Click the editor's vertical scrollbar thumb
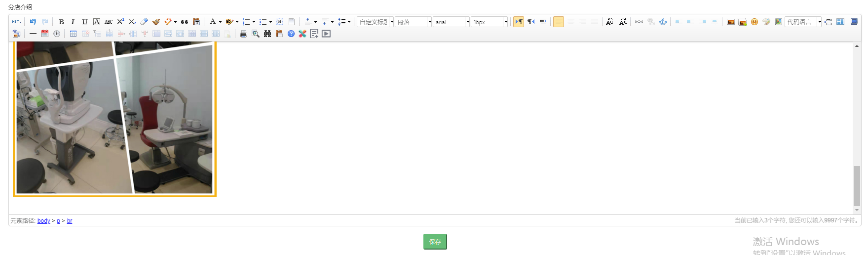 coord(857,185)
